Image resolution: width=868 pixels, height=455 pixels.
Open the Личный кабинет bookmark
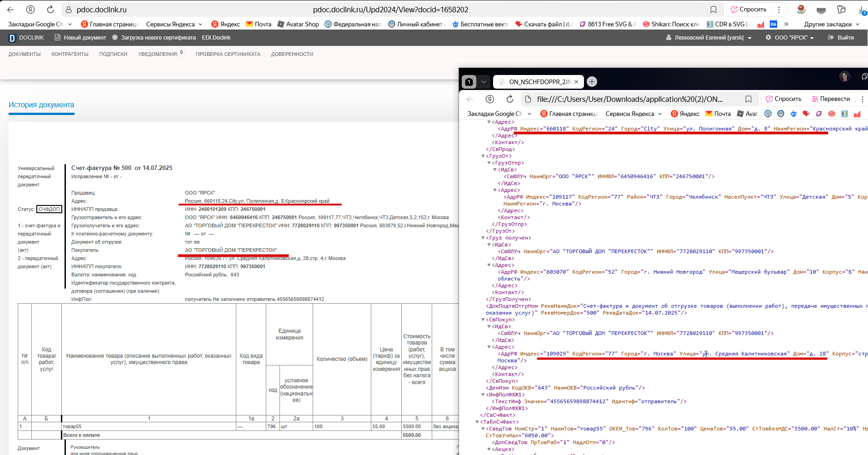tap(417, 24)
